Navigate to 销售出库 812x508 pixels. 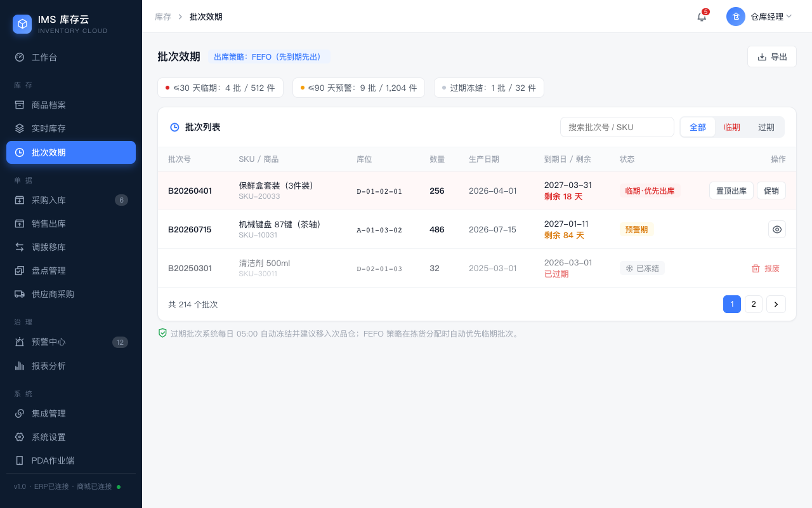click(71, 224)
